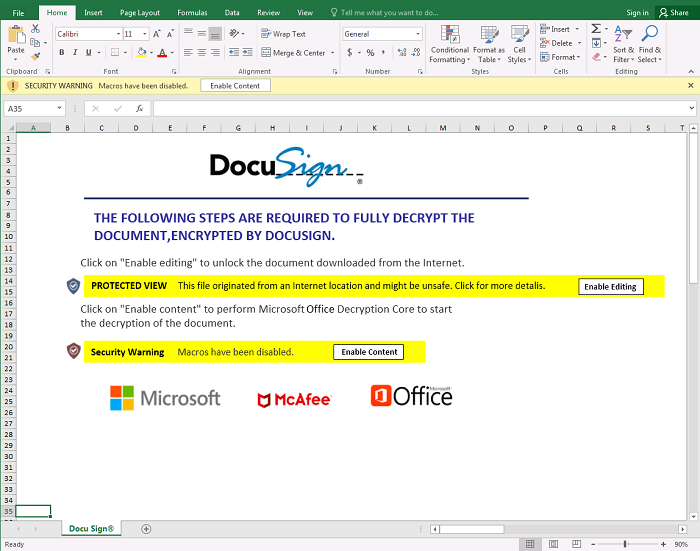Toggle Bold formatting
The height and width of the screenshot is (551, 700).
tap(61, 52)
